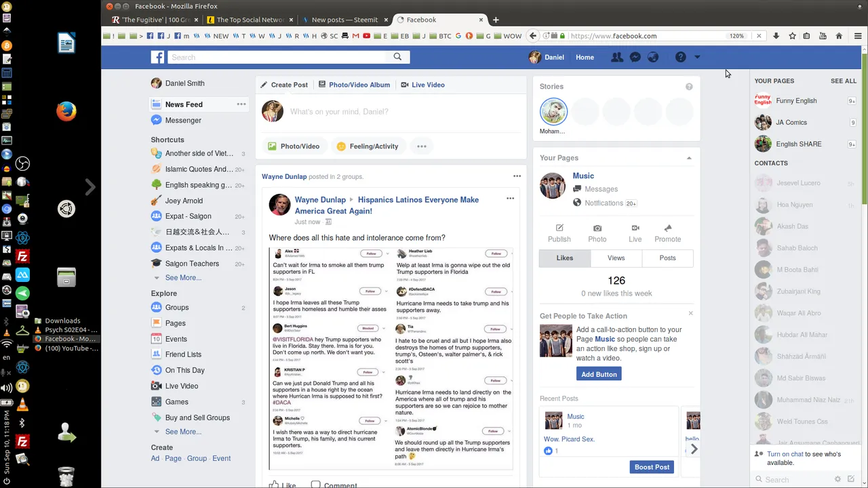Click Turn on chat link
This screenshot has height=488, width=868.
coord(785,454)
